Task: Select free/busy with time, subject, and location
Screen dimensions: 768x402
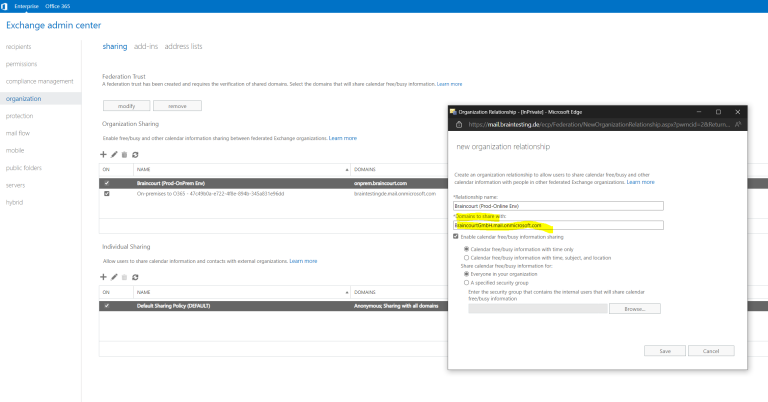Action: (466, 258)
